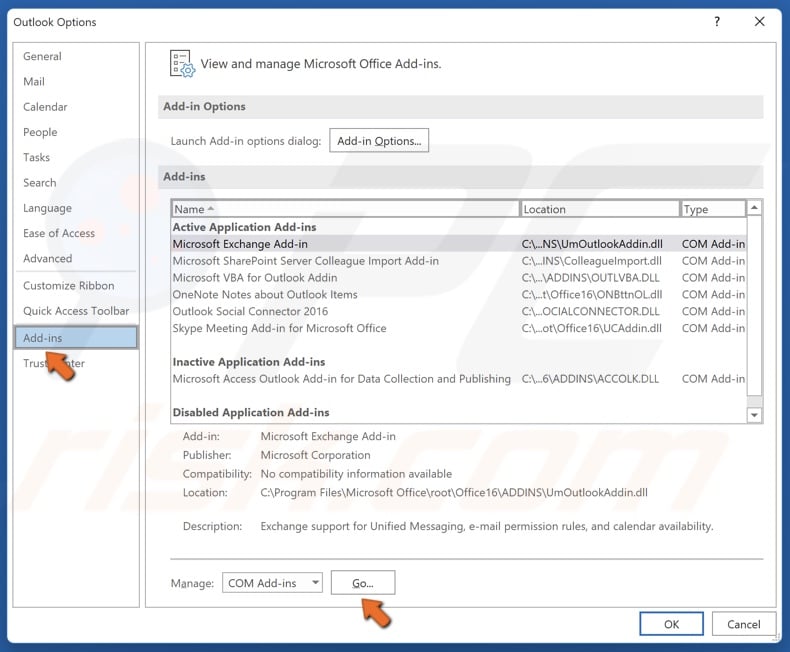790x652 pixels.
Task: Switch to the General category
Action: tap(42, 57)
